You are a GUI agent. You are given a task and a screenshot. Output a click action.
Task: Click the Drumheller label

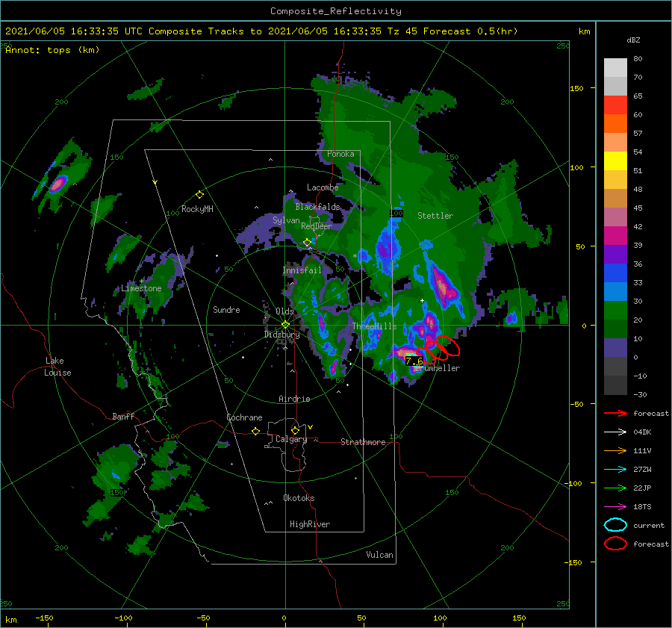tap(438, 368)
